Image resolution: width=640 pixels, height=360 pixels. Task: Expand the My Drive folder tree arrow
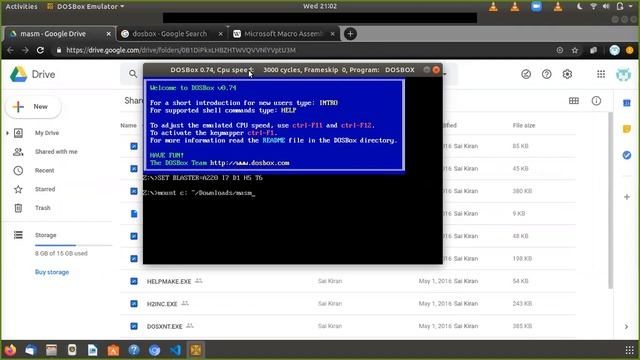point(7,133)
